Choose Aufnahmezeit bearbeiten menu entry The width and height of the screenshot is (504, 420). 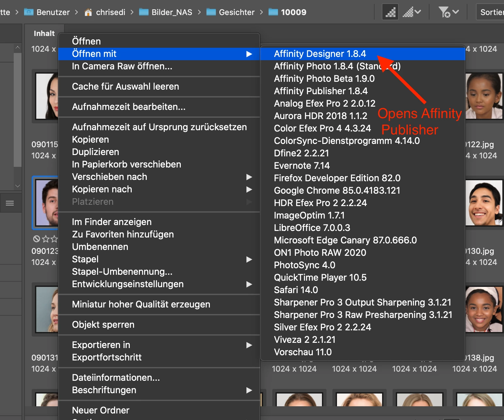[159, 107]
